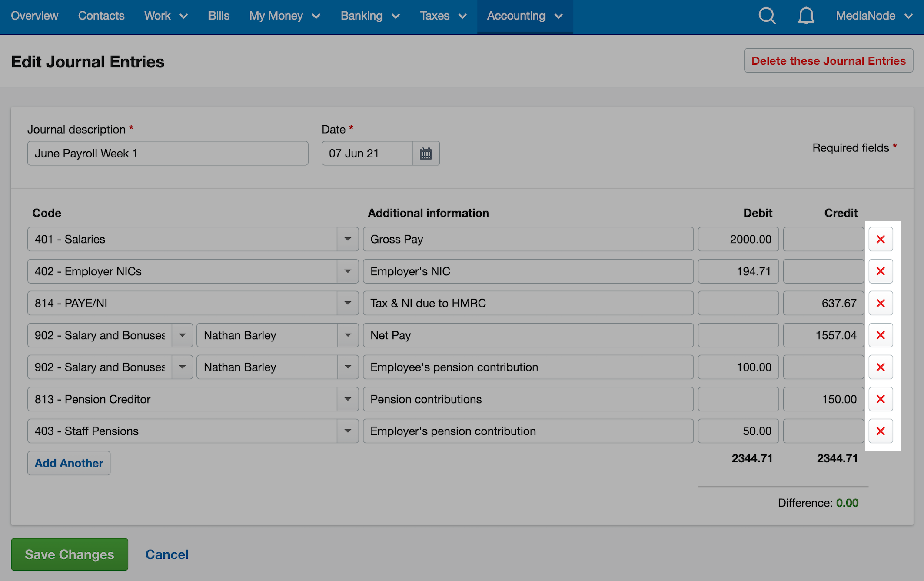Open the date calendar picker
This screenshot has width=924, height=581.
[x=425, y=154]
